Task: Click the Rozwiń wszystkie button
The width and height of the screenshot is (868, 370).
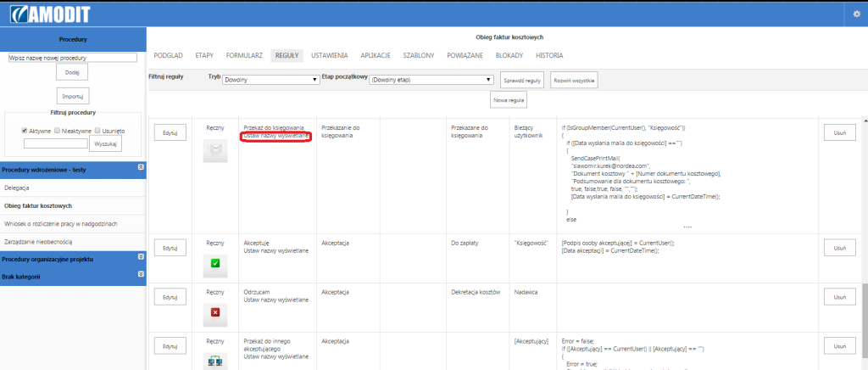Action: coord(574,81)
